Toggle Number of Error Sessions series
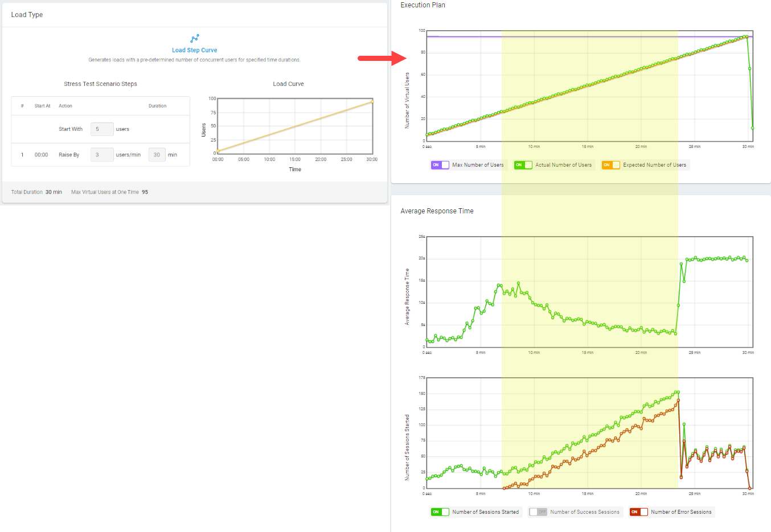Screen dimensions: 771x532 639,512
